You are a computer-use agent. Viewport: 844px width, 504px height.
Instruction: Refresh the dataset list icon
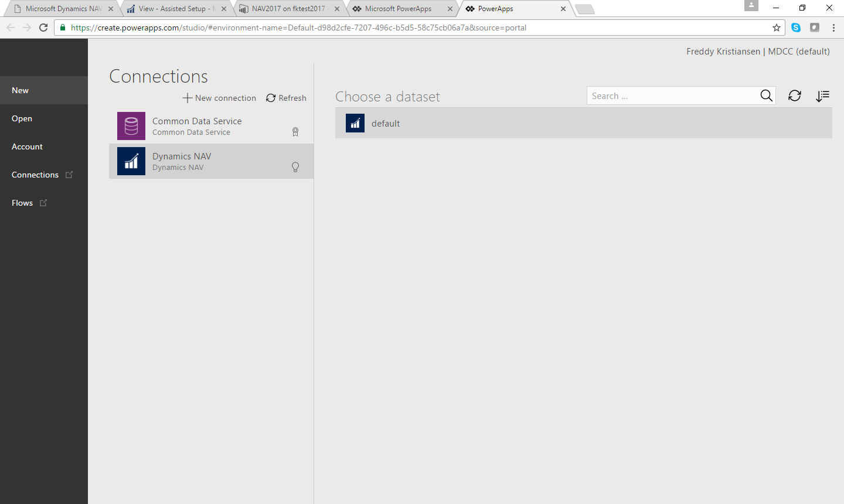[794, 96]
